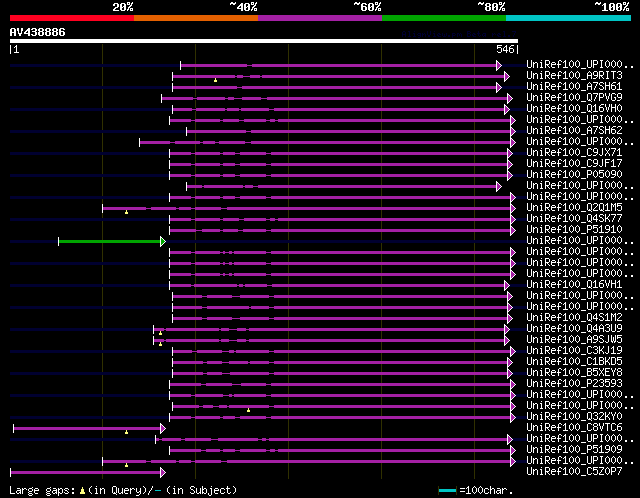Click the end arrowhead of the A7SH61 alignment
The width and height of the screenshot is (640, 498).
[499, 87]
